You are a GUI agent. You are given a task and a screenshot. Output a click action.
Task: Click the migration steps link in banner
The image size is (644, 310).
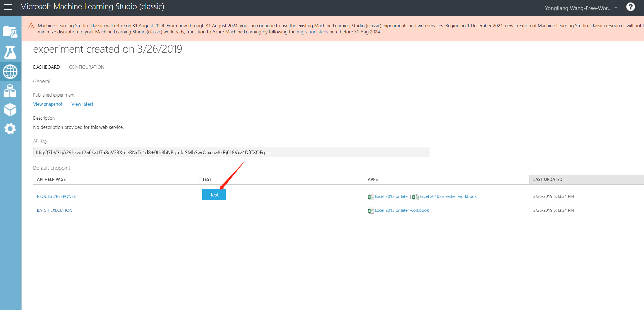pyautogui.click(x=312, y=32)
